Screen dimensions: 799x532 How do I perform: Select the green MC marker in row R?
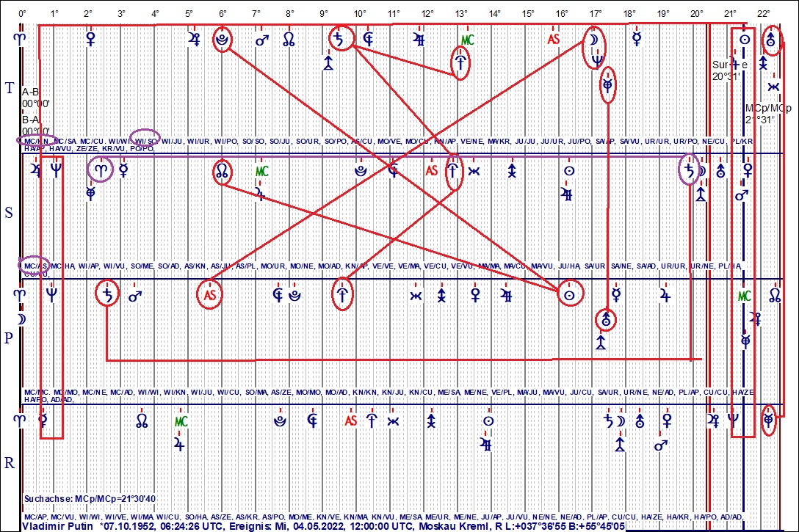[x=181, y=421]
